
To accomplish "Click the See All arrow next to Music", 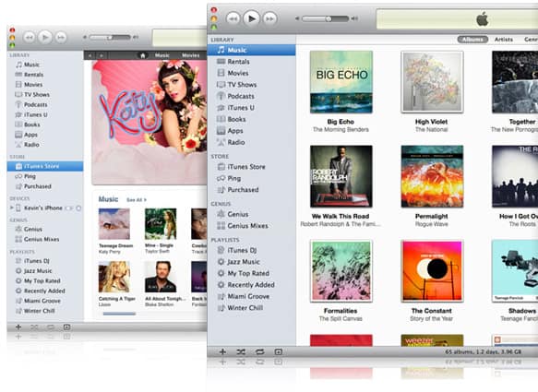I will (x=137, y=199).
